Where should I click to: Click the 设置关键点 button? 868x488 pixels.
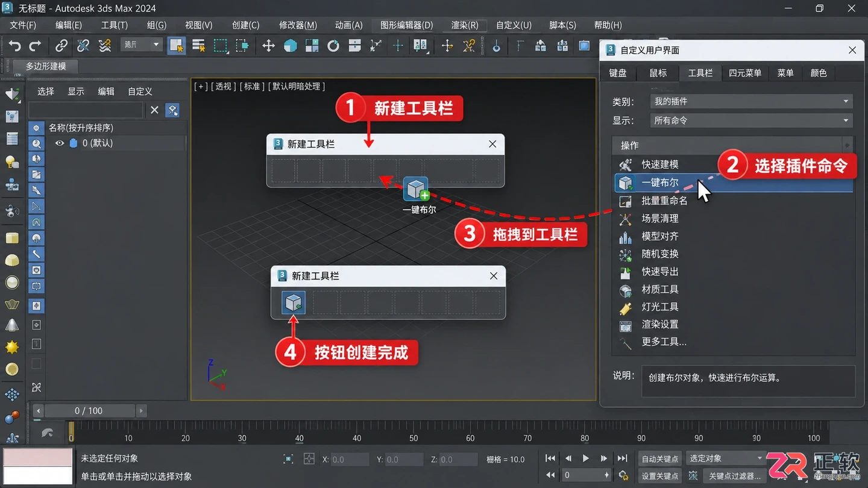pos(659,476)
